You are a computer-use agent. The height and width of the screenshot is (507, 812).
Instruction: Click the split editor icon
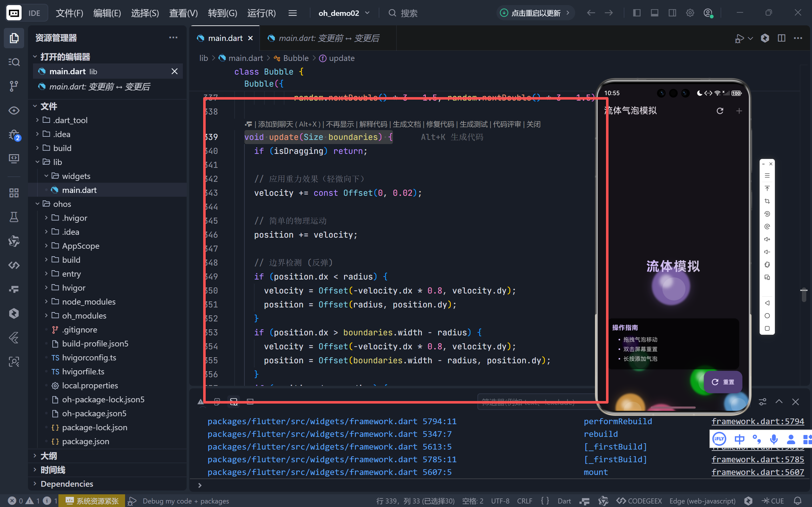coord(781,38)
